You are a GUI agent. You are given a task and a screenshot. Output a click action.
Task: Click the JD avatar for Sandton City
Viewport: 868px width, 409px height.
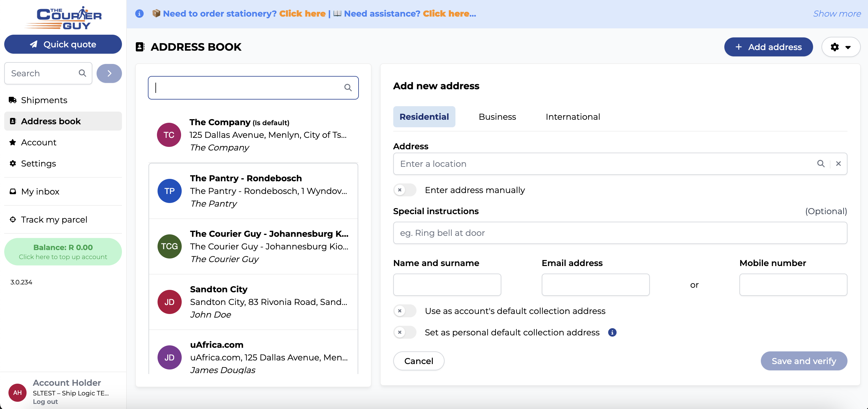[x=170, y=302]
